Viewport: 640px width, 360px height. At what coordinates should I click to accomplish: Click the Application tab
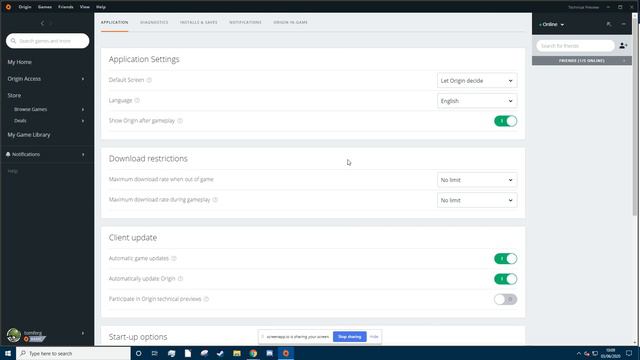click(x=115, y=22)
